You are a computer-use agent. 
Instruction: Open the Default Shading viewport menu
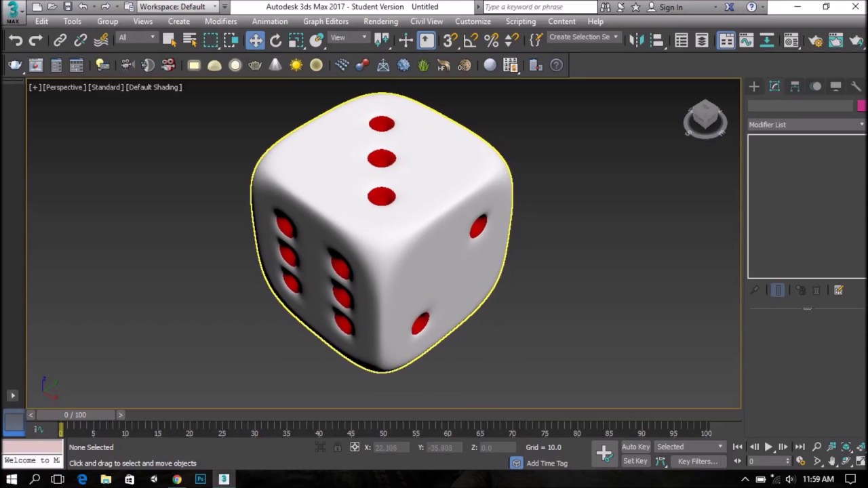pyautogui.click(x=153, y=87)
